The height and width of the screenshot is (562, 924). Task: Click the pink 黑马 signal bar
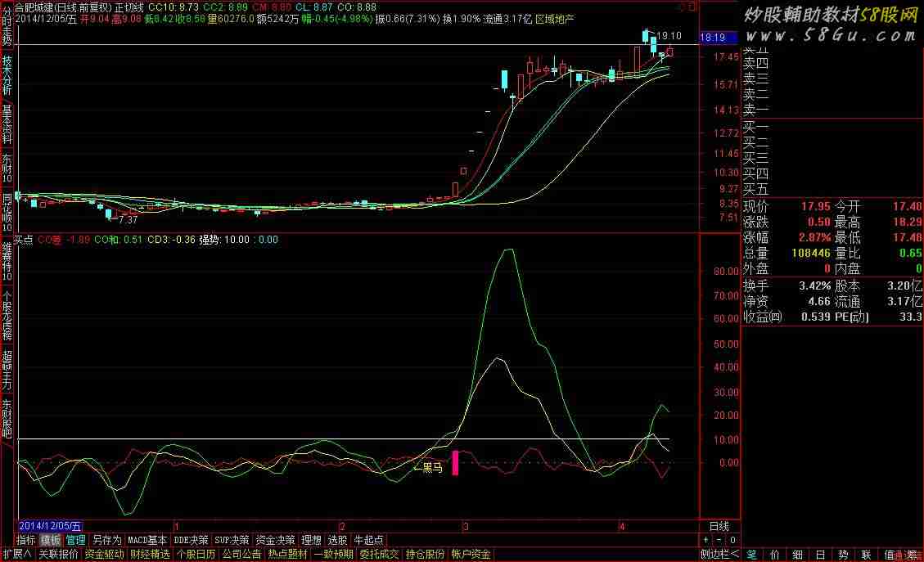point(455,463)
